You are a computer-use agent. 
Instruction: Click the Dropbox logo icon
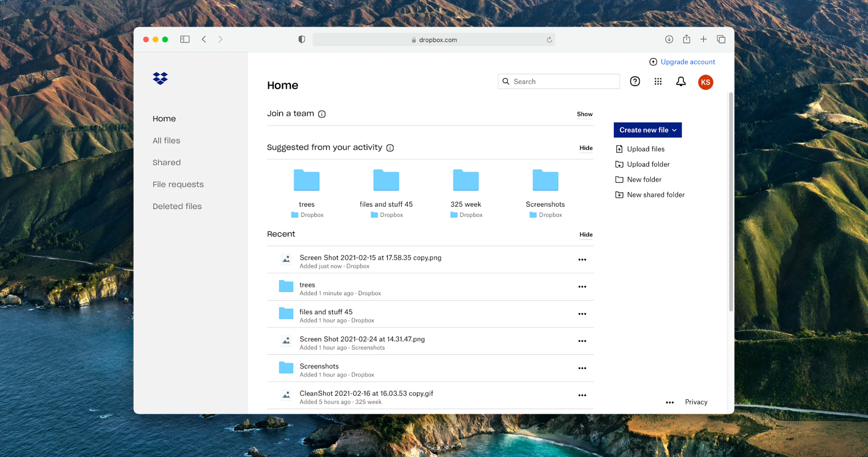[160, 78]
